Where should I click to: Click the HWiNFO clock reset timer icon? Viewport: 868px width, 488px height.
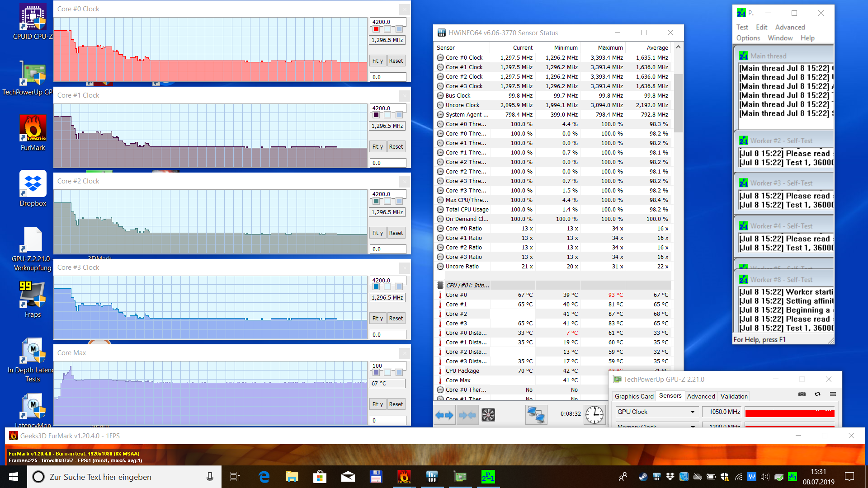(x=594, y=414)
